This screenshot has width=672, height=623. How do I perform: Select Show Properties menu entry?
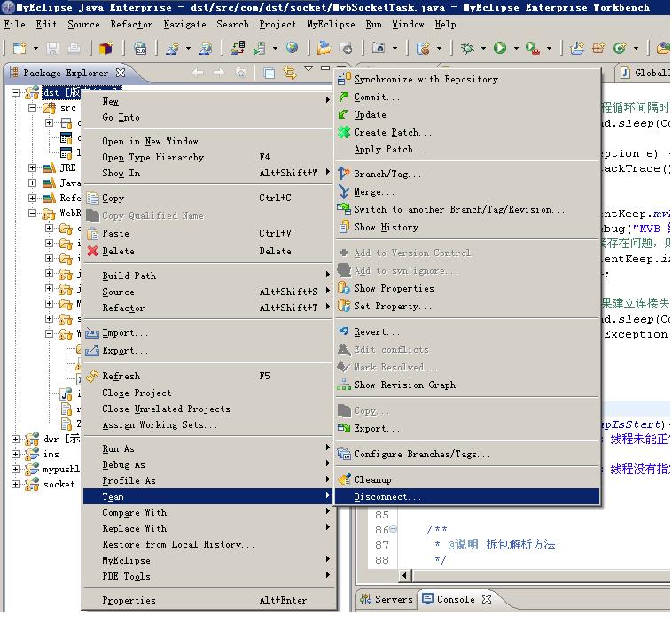(467, 288)
